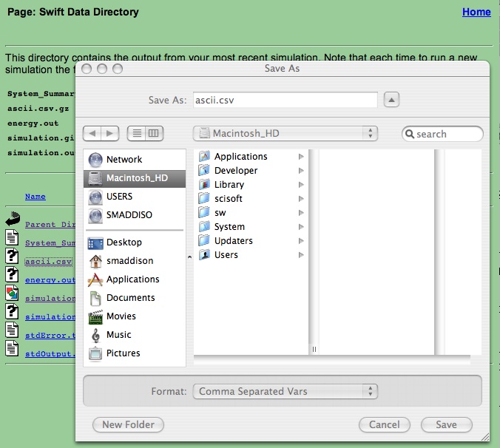Click the question-mark icon beside ascii.csv
500x448 pixels.
click(12, 256)
